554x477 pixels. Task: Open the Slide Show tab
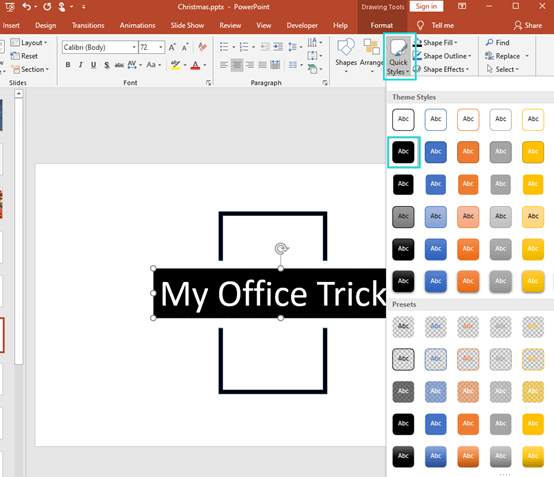coord(187,25)
